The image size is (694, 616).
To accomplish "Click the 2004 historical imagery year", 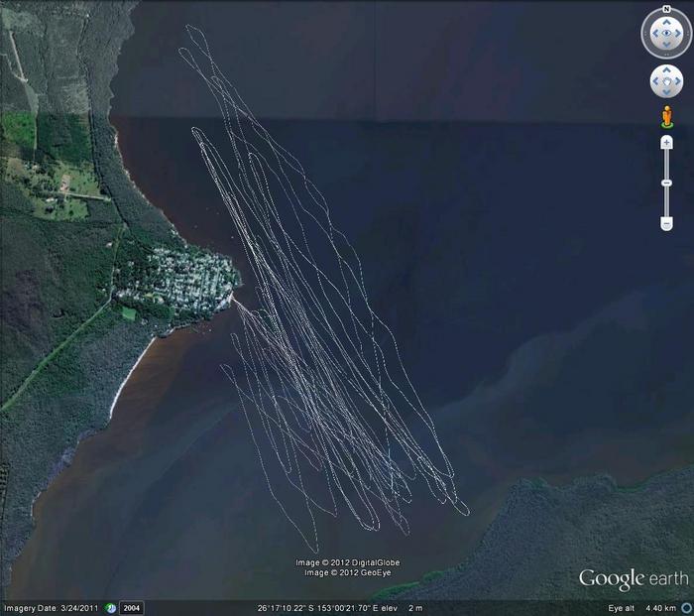I will tap(132, 608).
